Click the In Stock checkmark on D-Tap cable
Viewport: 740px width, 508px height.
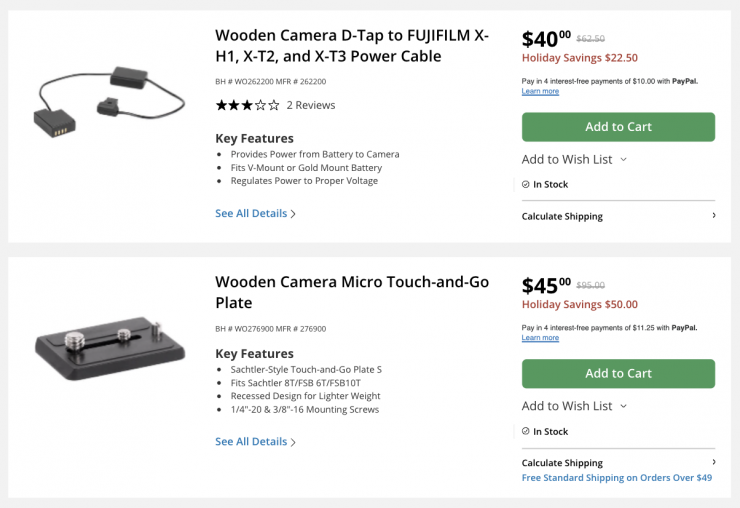coord(526,184)
